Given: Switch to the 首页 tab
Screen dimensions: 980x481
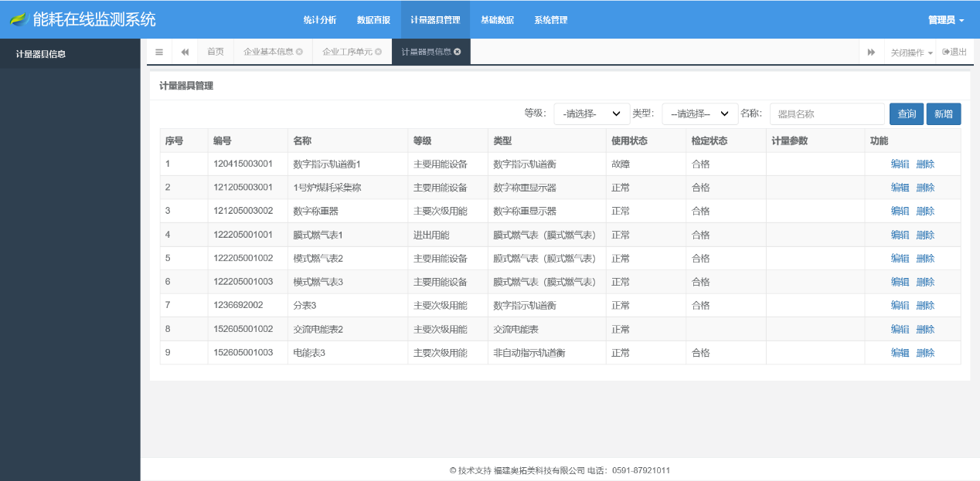Looking at the screenshot, I should (214, 52).
